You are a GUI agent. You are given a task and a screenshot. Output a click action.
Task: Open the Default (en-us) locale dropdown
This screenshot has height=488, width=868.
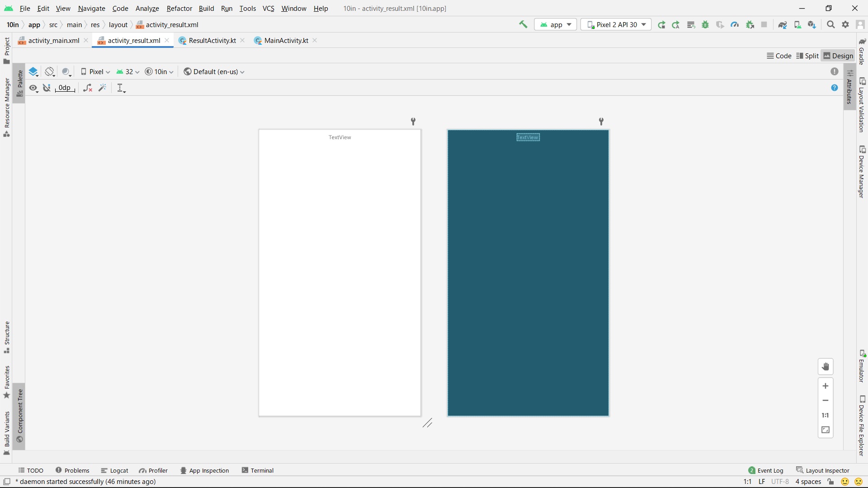coord(214,71)
